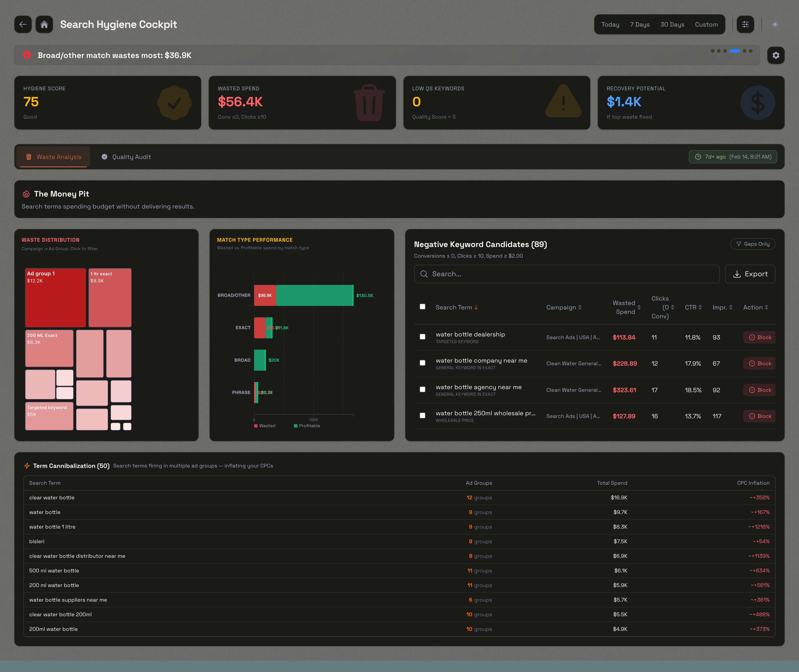
Task: Click the Ad group 1 treemap tile
Action: tap(56, 297)
